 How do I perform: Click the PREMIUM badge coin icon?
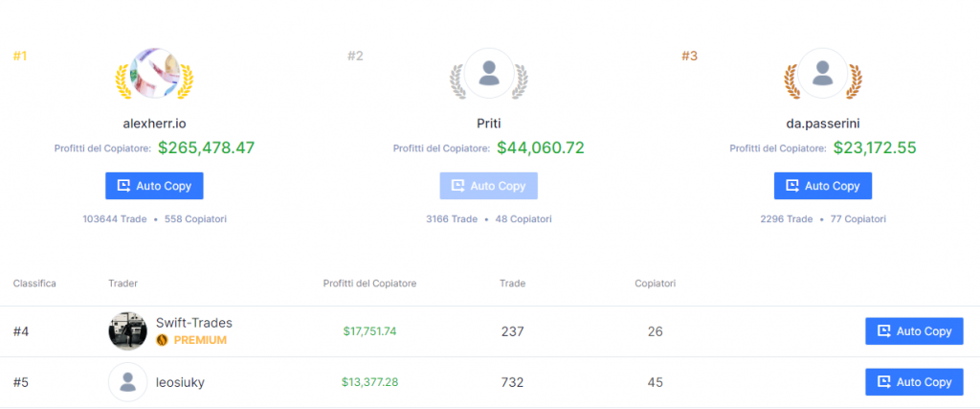(162, 340)
